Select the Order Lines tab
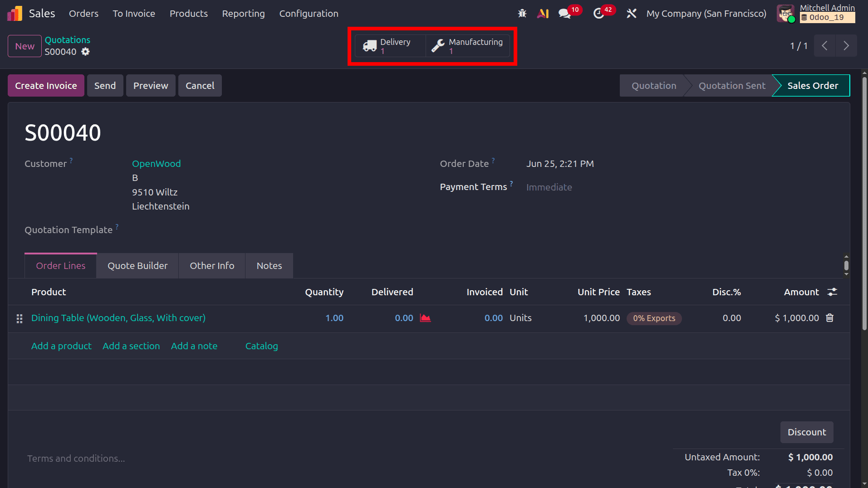868x488 pixels. click(60, 266)
